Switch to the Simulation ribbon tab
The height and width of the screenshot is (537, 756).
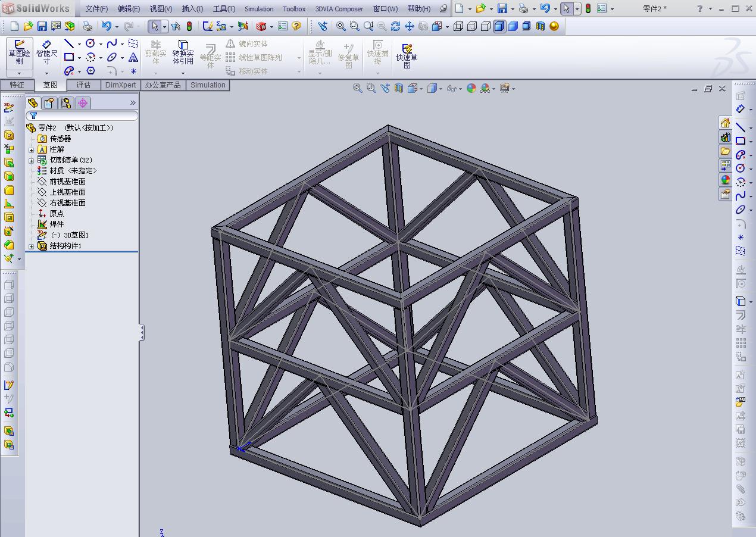point(208,85)
